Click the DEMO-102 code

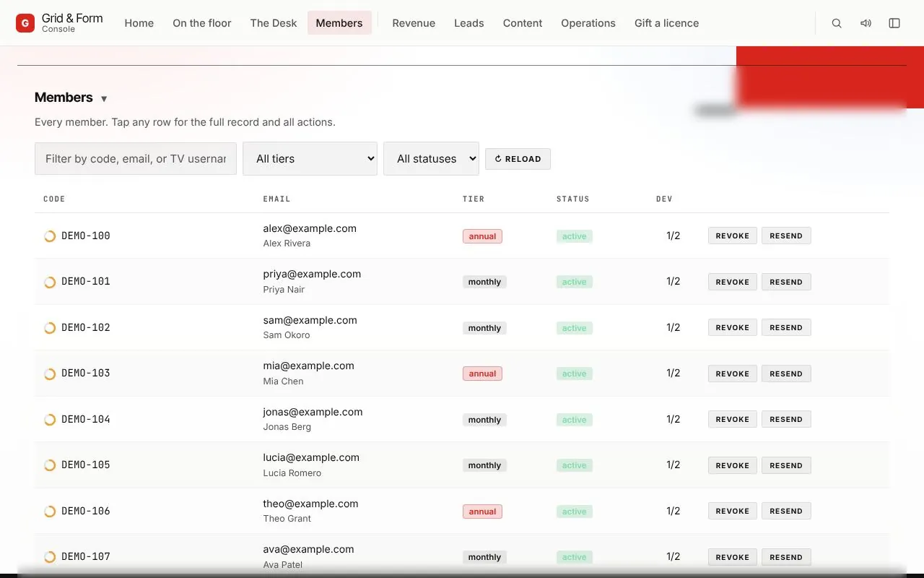pyautogui.click(x=86, y=327)
